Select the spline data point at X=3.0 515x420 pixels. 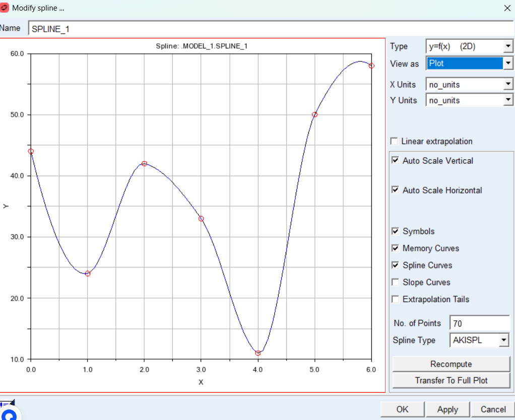click(201, 219)
